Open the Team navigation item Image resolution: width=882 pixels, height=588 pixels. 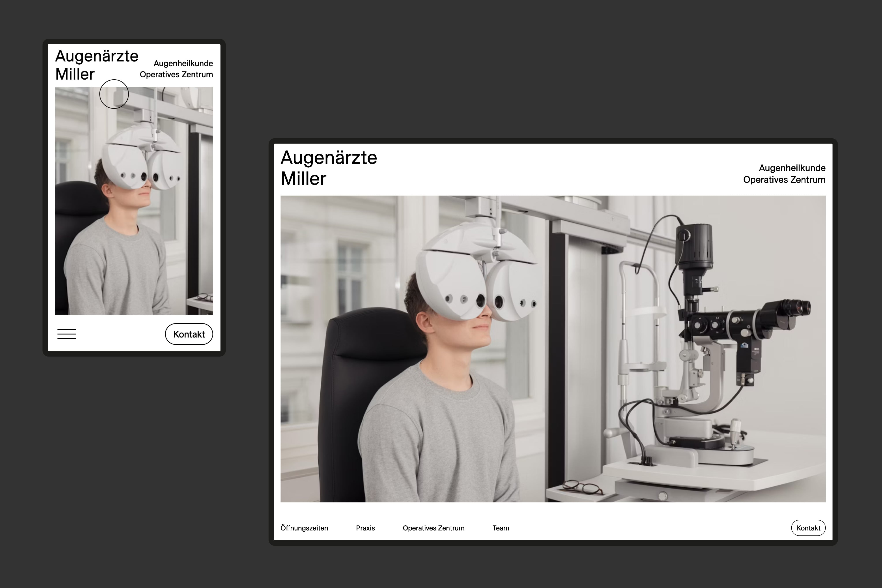(x=501, y=528)
